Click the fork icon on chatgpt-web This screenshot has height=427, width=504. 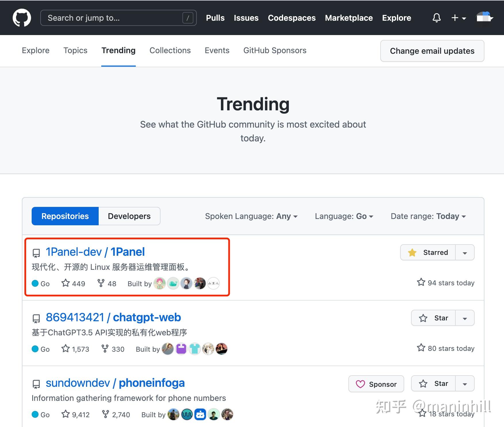pyautogui.click(x=104, y=349)
